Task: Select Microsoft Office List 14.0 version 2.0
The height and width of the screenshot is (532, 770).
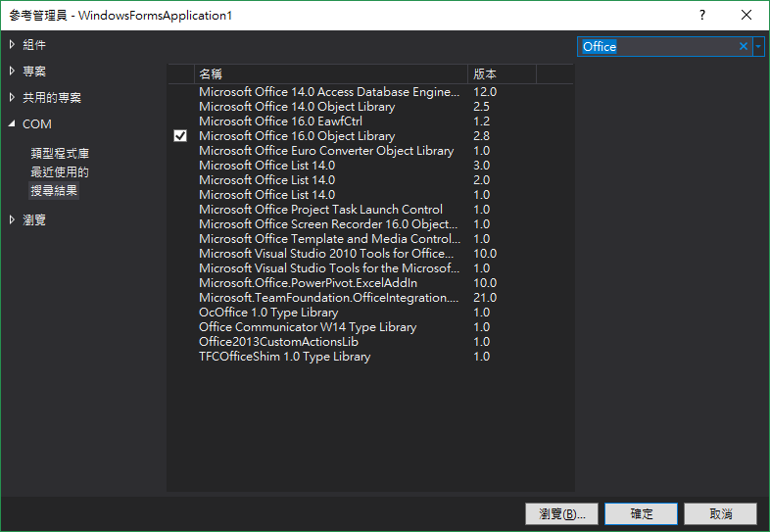Action: [370, 180]
